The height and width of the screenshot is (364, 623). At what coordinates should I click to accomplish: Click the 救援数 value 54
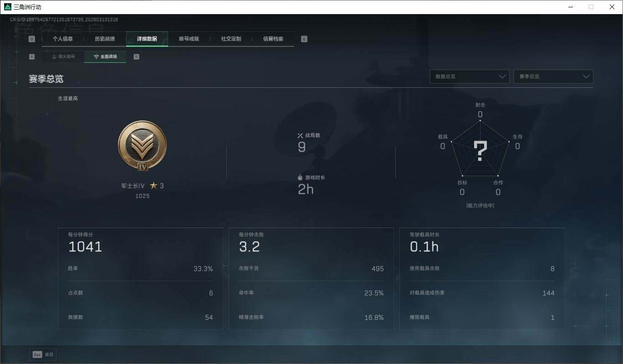(x=209, y=318)
